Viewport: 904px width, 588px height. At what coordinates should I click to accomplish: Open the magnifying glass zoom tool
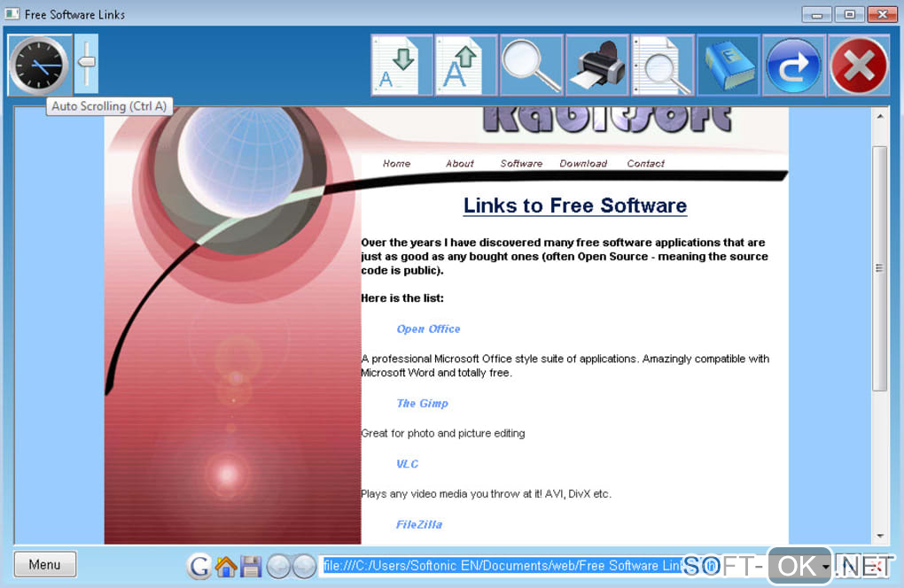(x=531, y=65)
